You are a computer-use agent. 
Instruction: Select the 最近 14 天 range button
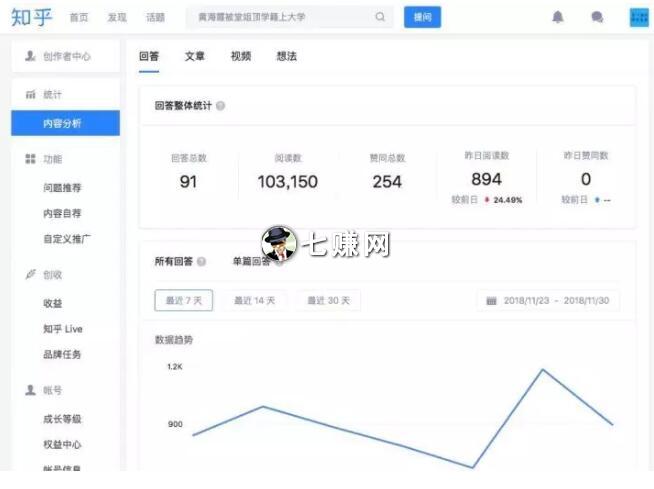[254, 300]
